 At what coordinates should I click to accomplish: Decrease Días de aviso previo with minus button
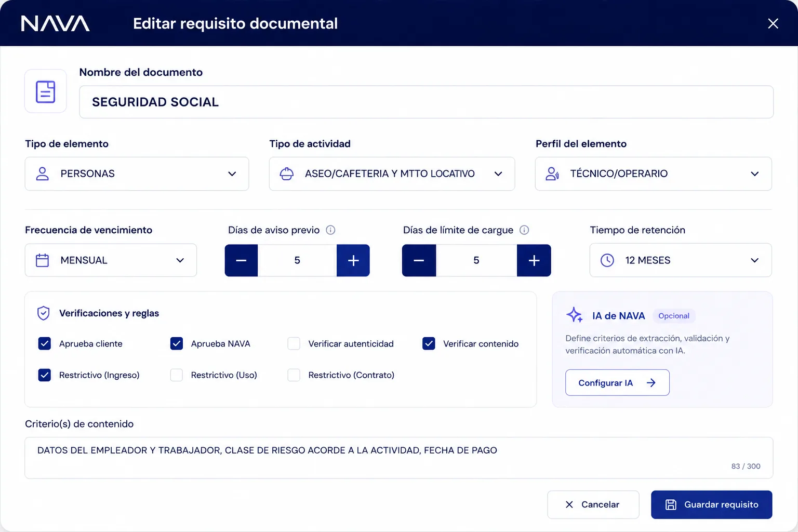point(242,260)
